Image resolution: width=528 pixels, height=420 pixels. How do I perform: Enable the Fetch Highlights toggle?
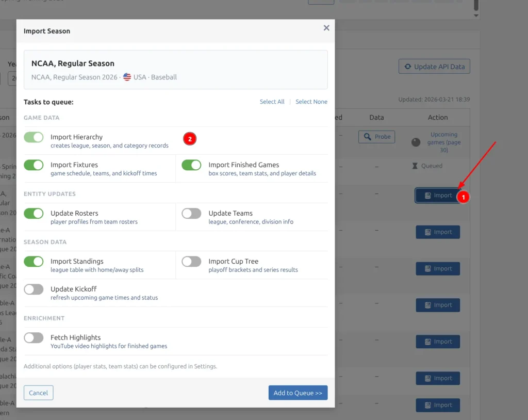click(x=34, y=338)
